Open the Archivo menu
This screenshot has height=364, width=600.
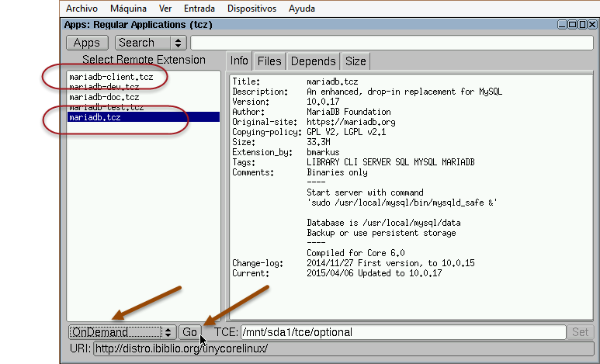81,9
